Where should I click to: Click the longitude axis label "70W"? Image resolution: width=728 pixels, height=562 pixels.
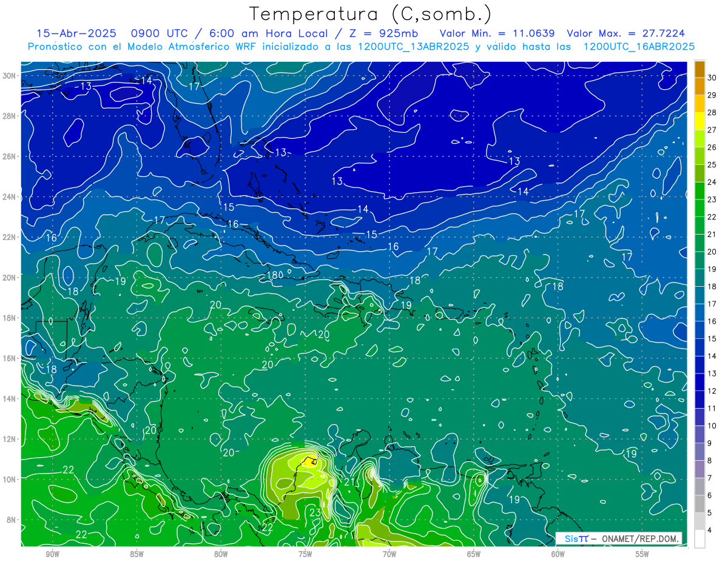(389, 554)
